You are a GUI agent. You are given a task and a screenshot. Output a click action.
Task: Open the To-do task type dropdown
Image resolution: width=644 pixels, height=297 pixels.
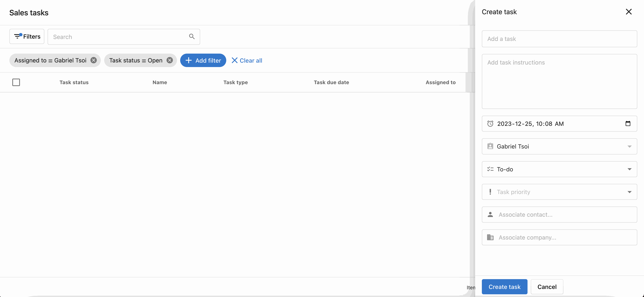point(559,169)
